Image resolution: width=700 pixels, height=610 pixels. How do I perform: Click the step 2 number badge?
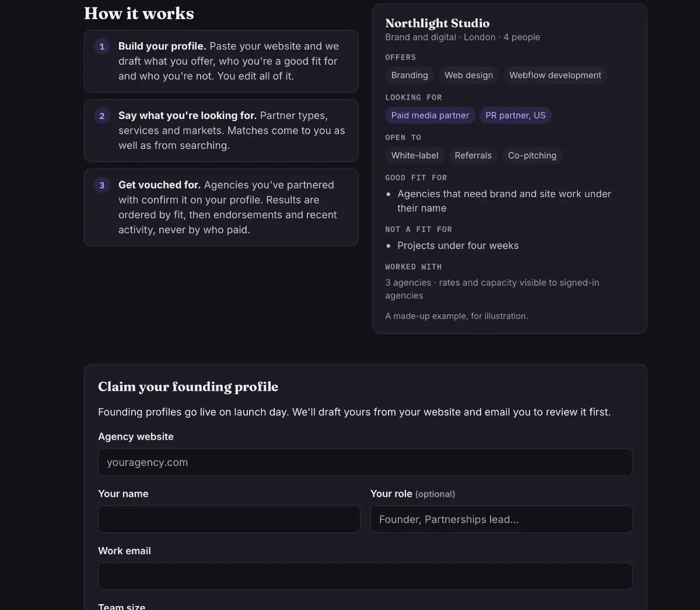[x=102, y=116]
